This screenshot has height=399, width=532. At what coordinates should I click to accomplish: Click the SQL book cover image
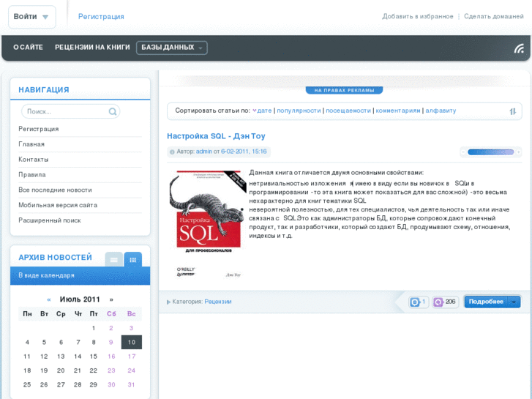[208, 224]
